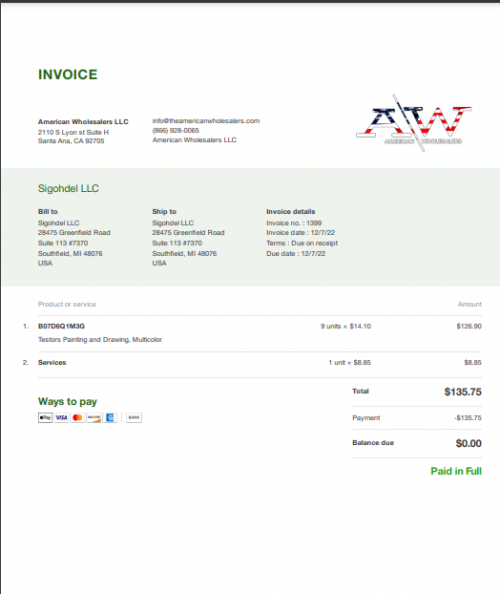Click the $135.75 total amount
The image size is (500, 594).
pyautogui.click(x=463, y=392)
